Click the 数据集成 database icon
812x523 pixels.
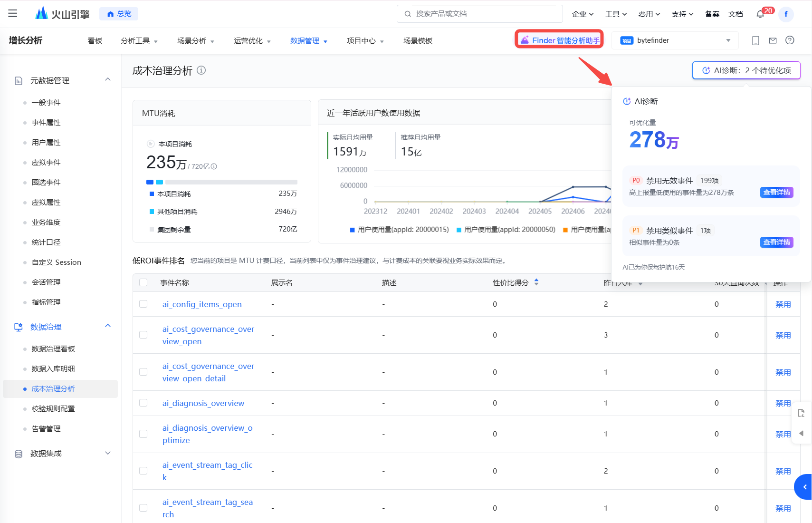pyautogui.click(x=19, y=454)
